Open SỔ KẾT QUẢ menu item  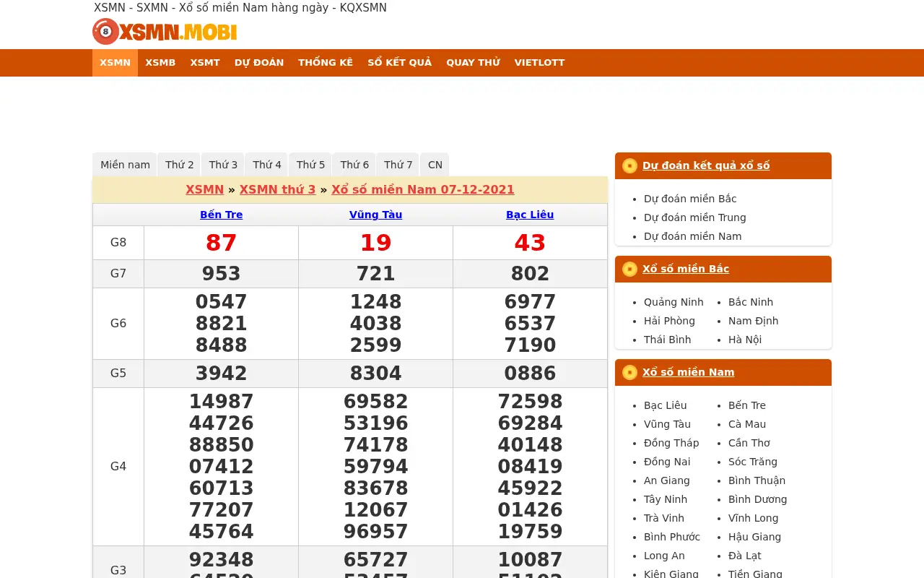[399, 63]
